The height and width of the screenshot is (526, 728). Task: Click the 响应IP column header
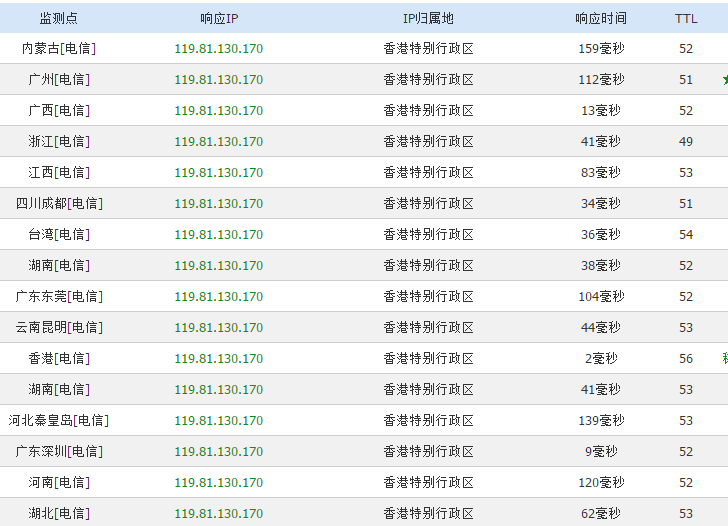[x=219, y=18]
